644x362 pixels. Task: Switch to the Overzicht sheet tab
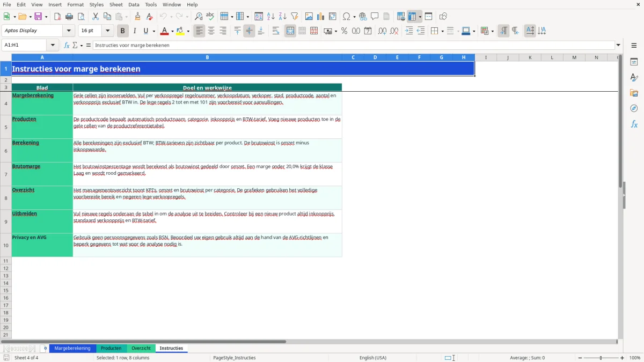(141, 349)
